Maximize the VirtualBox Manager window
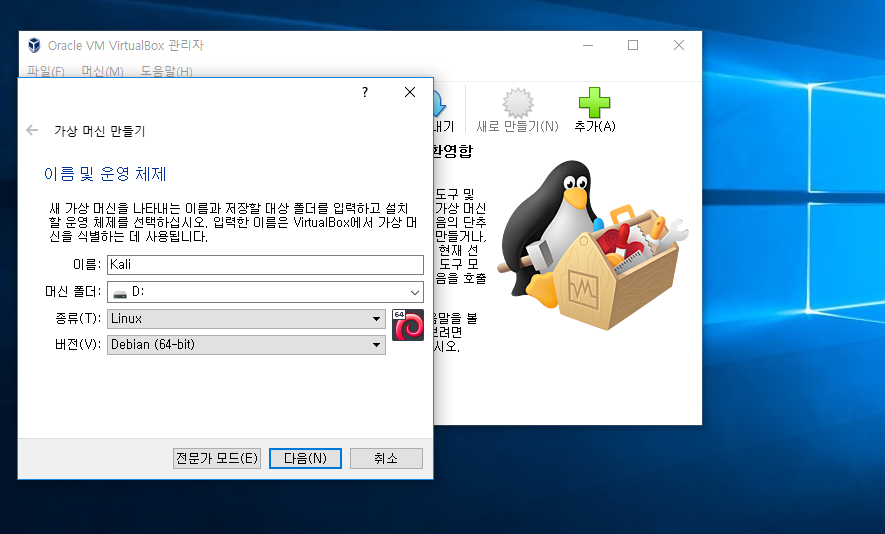 [633, 45]
